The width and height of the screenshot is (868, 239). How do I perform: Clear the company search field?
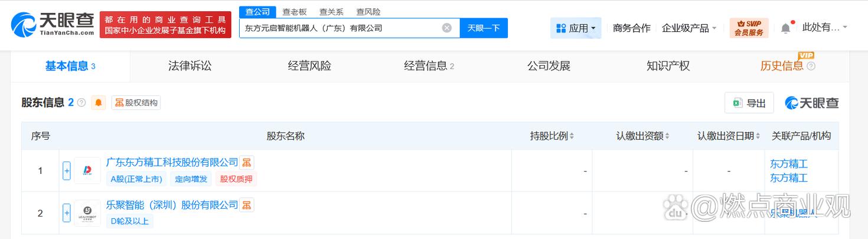[447, 28]
